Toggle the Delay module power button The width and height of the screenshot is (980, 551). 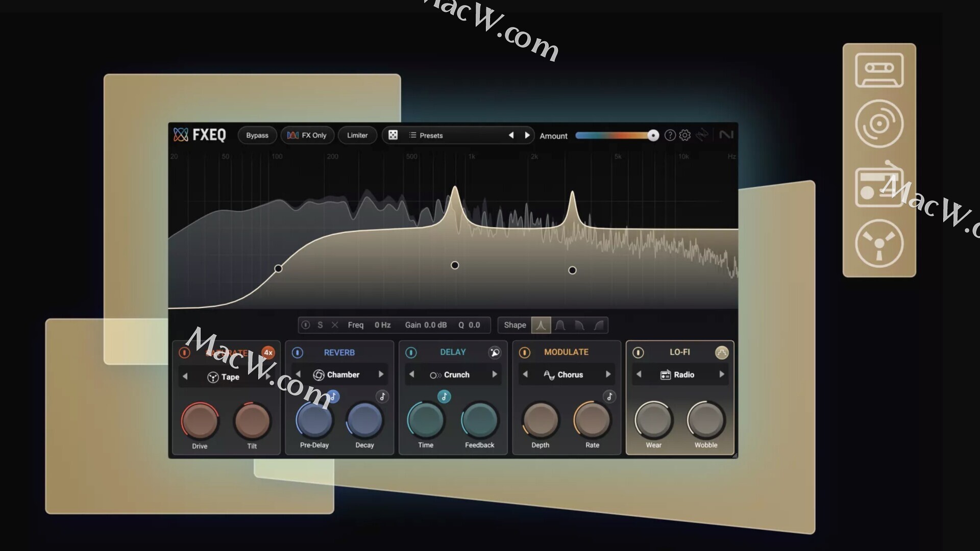[411, 353]
